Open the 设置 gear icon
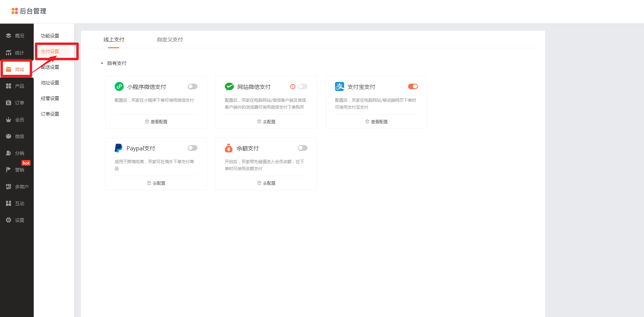644x317 pixels. click(x=8, y=220)
